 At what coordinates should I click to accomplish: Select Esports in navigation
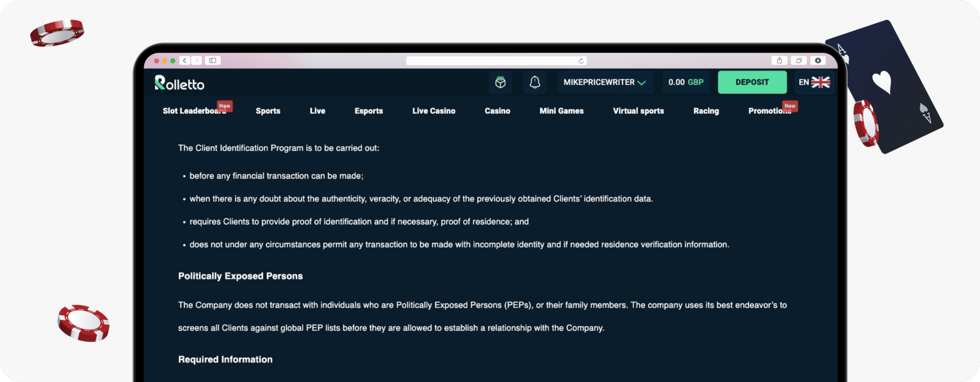pos(369,111)
